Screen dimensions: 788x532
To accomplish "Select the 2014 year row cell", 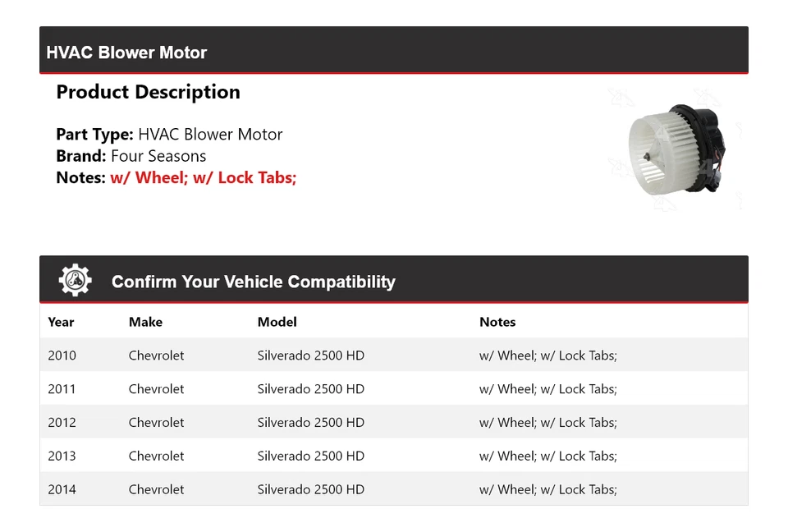I will (62, 489).
